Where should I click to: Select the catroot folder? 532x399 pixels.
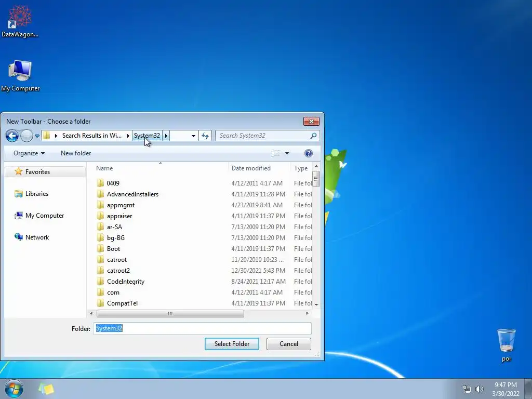[x=117, y=260]
